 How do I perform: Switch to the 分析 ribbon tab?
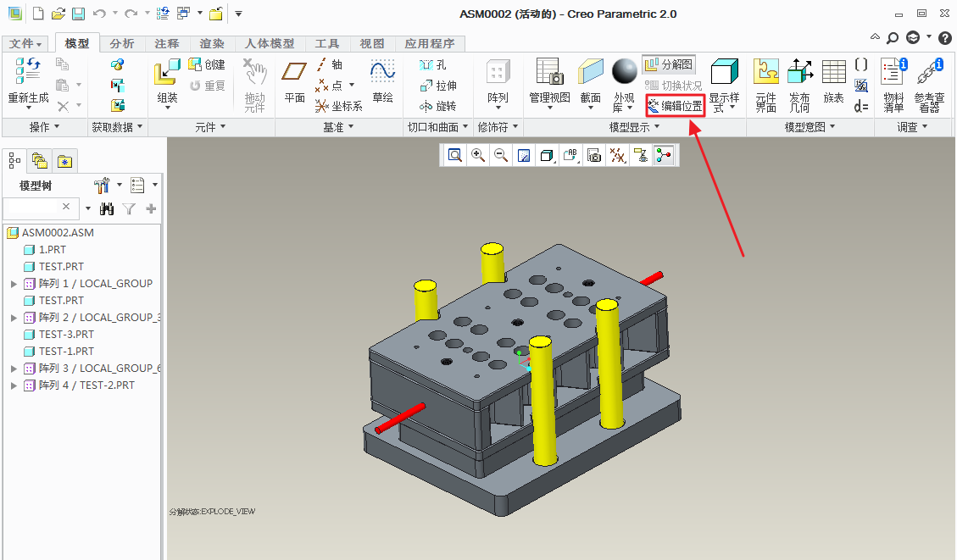coord(122,44)
